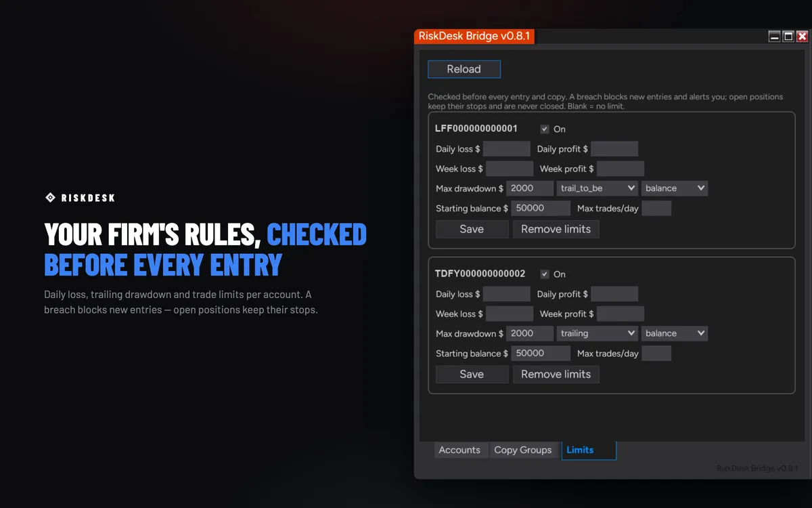
Task: Maximize the RiskDesk Bridge window
Action: tap(788, 37)
